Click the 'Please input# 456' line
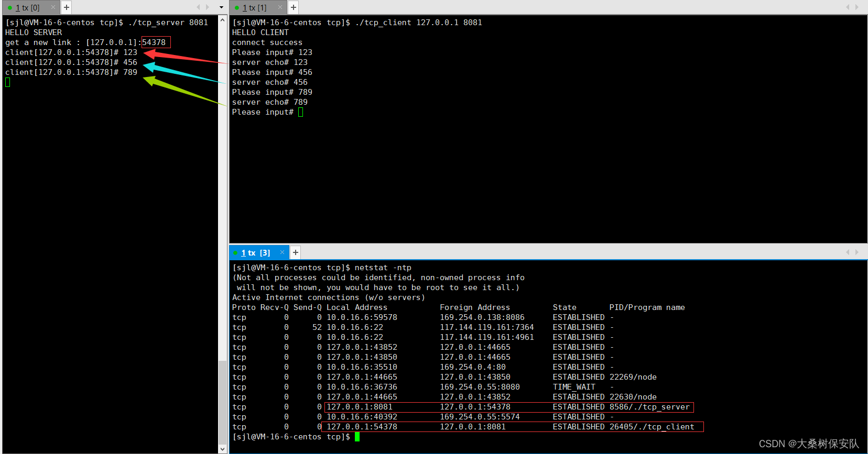Screen dimensions: 868x454 pyautogui.click(x=272, y=72)
